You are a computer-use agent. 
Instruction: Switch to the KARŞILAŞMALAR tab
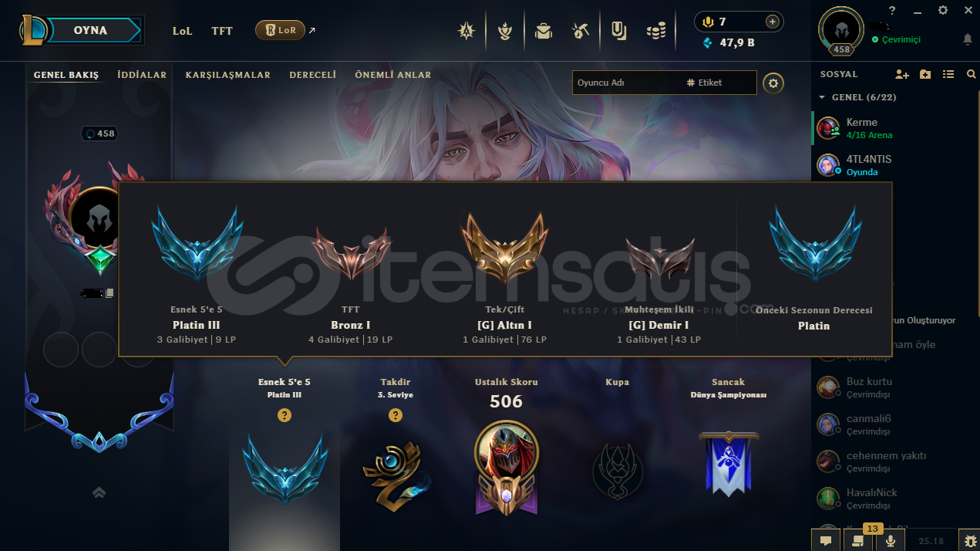tap(228, 75)
